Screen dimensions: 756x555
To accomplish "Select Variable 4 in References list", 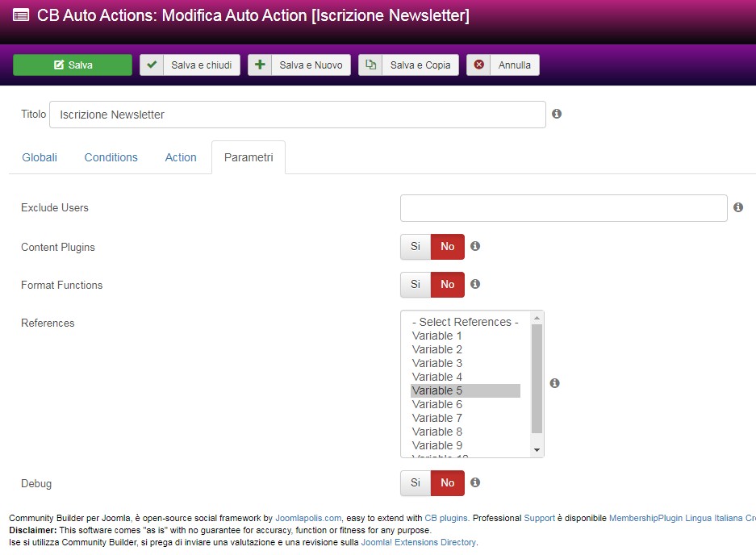I will click(x=466, y=377).
